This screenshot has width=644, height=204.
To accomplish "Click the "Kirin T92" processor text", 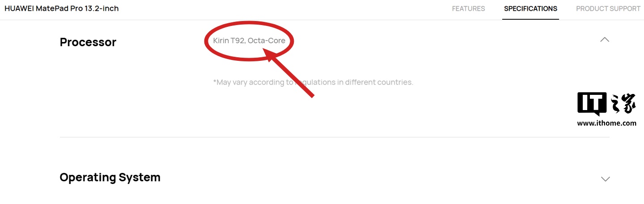I will coord(229,41).
